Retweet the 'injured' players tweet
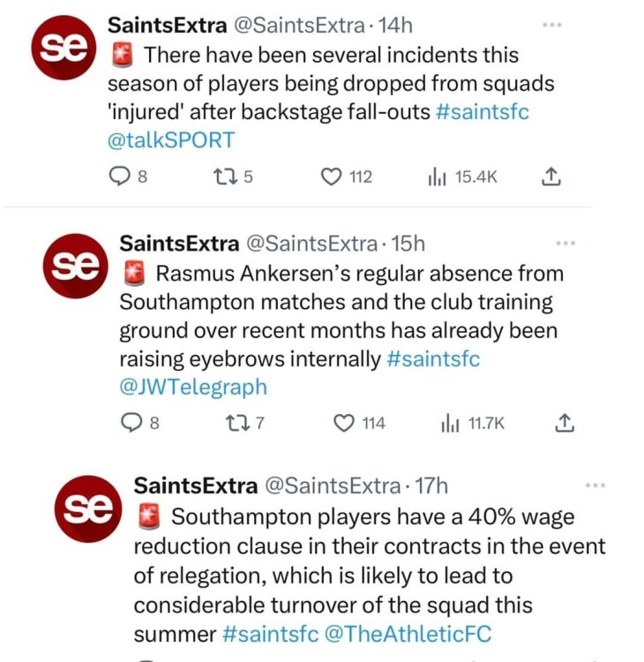 [x=225, y=177]
